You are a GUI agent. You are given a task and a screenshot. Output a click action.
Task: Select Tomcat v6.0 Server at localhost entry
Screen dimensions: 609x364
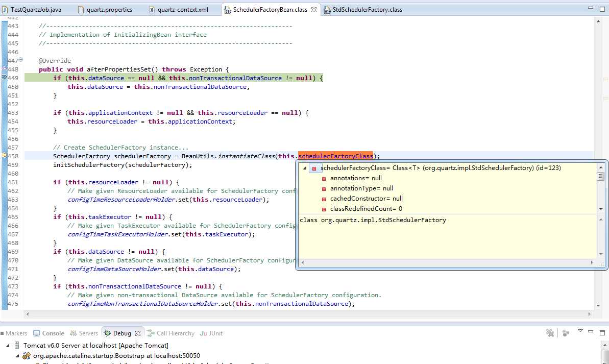click(95, 345)
